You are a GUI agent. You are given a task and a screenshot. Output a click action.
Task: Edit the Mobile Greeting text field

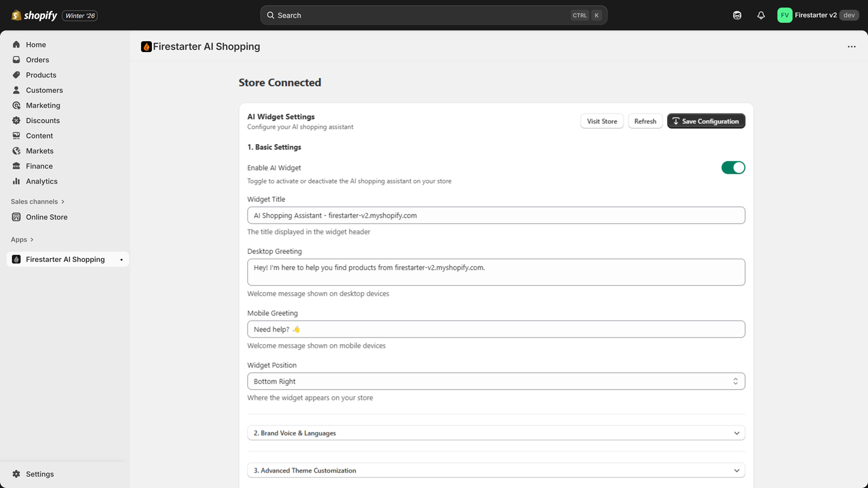click(495, 329)
